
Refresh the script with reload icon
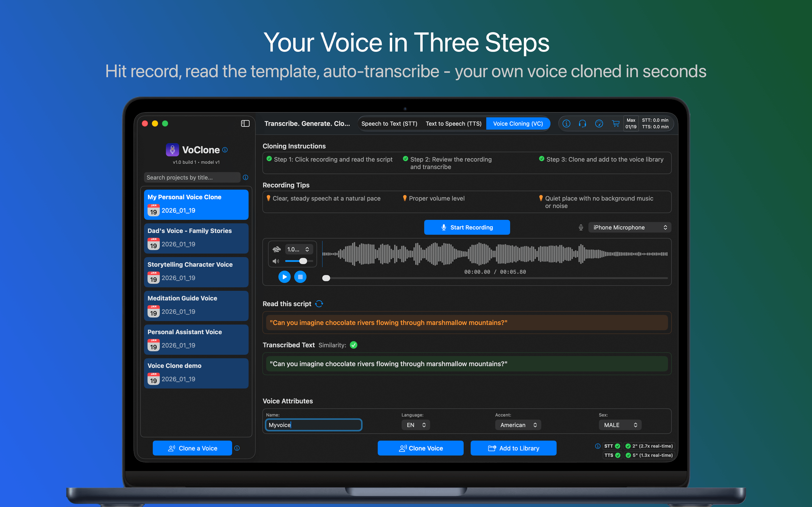[x=319, y=304]
